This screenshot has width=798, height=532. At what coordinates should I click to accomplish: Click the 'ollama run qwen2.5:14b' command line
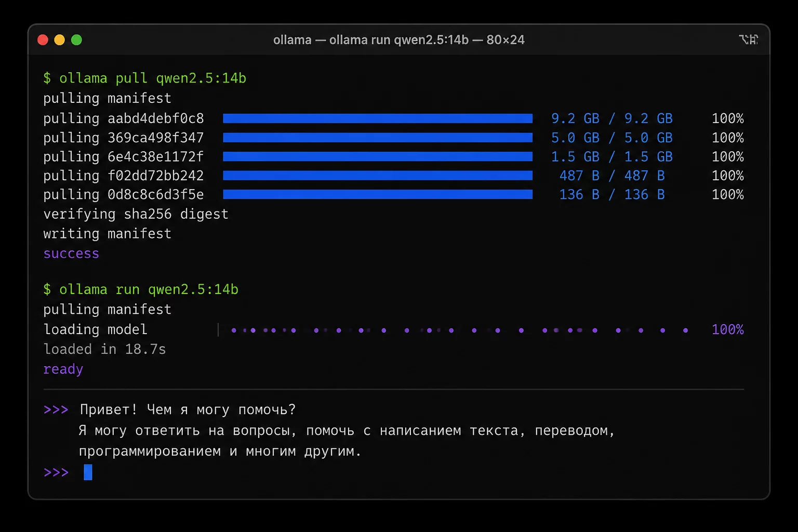(141, 289)
